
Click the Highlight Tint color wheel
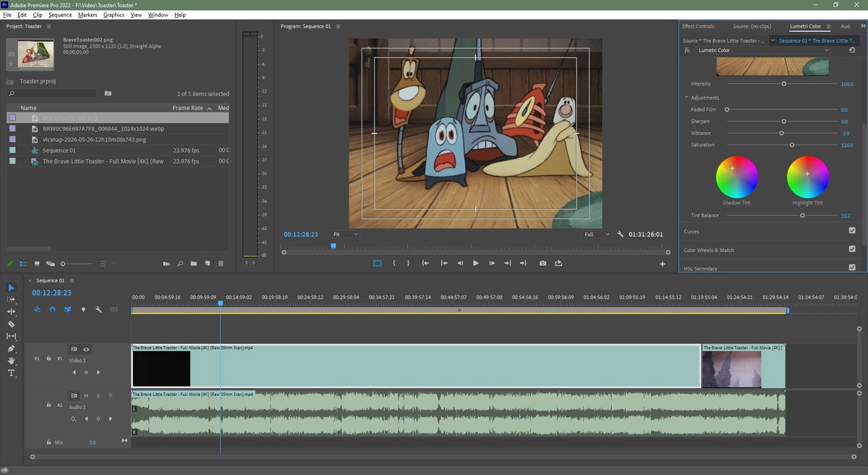click(x=808, y=177)
